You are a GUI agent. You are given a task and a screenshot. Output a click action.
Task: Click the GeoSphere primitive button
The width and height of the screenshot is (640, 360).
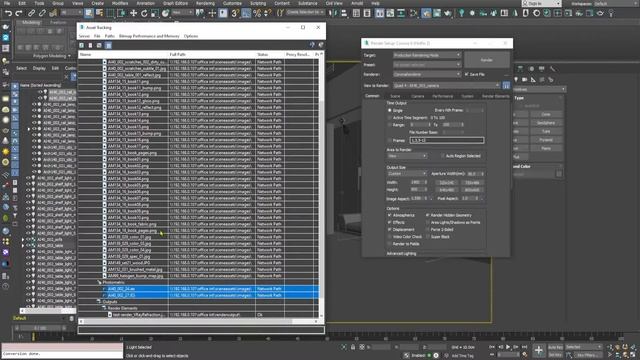(x=546, y=123)
